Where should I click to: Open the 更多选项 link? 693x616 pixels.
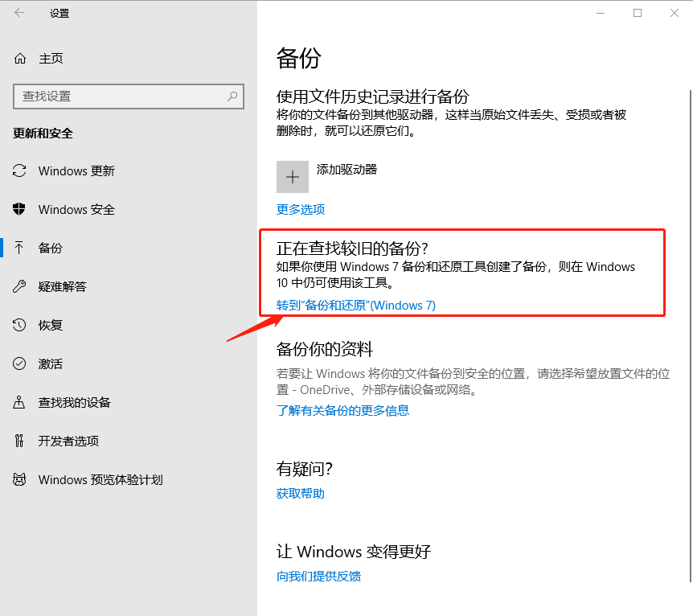pos(301,209)
